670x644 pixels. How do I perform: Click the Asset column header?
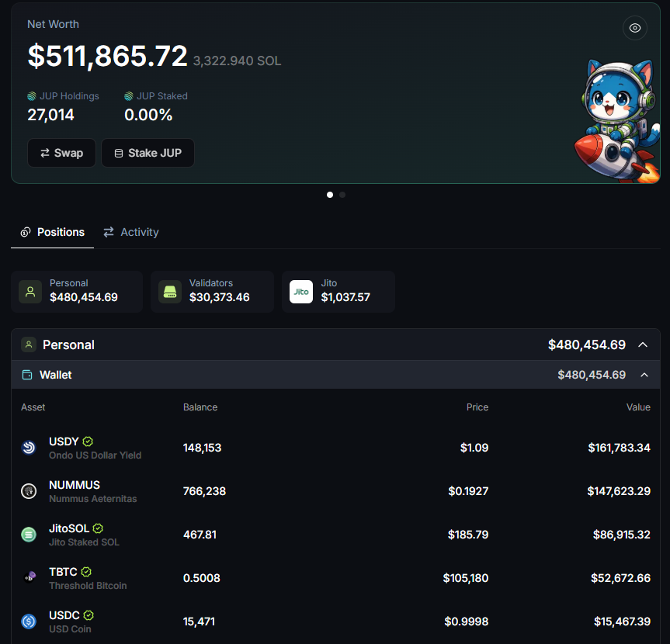click(x=33, y=407)
